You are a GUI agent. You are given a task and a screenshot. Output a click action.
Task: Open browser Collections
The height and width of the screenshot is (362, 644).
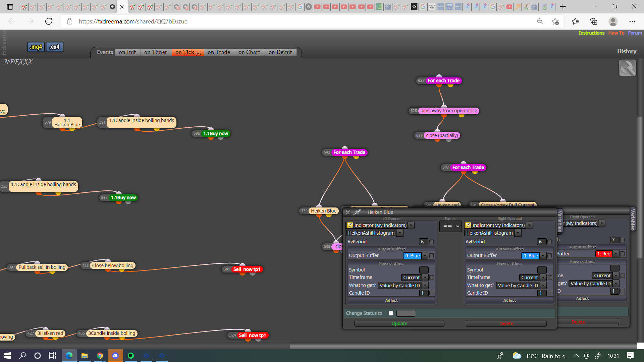594,21
